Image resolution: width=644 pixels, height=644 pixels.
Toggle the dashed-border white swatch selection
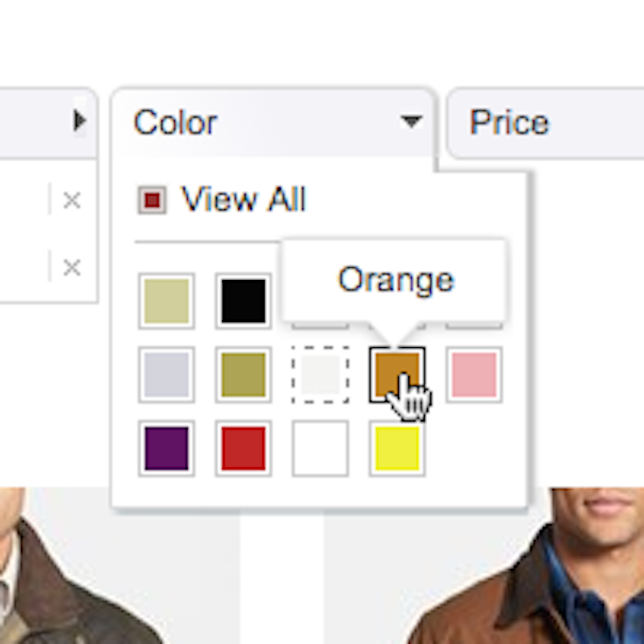(320, 374)
